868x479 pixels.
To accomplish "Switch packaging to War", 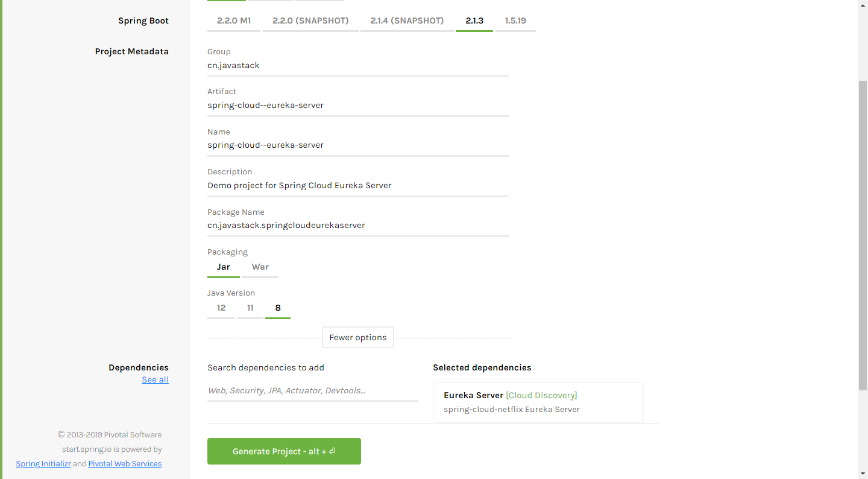I will point(260,267).
